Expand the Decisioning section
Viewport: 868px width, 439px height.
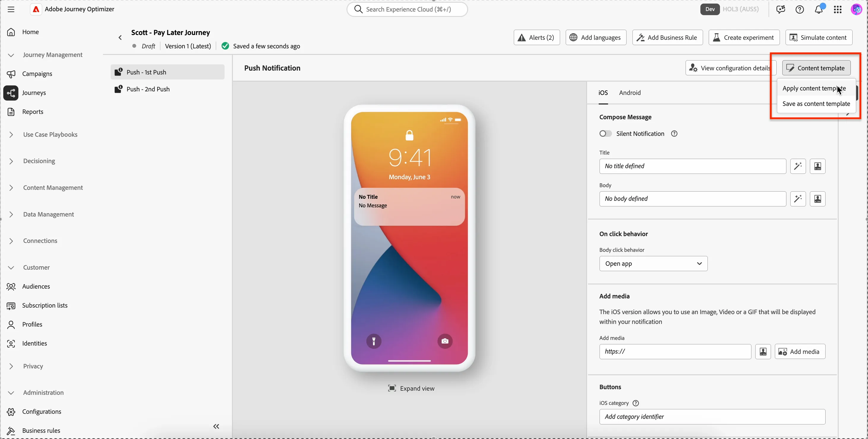click(x=11, y=161)
